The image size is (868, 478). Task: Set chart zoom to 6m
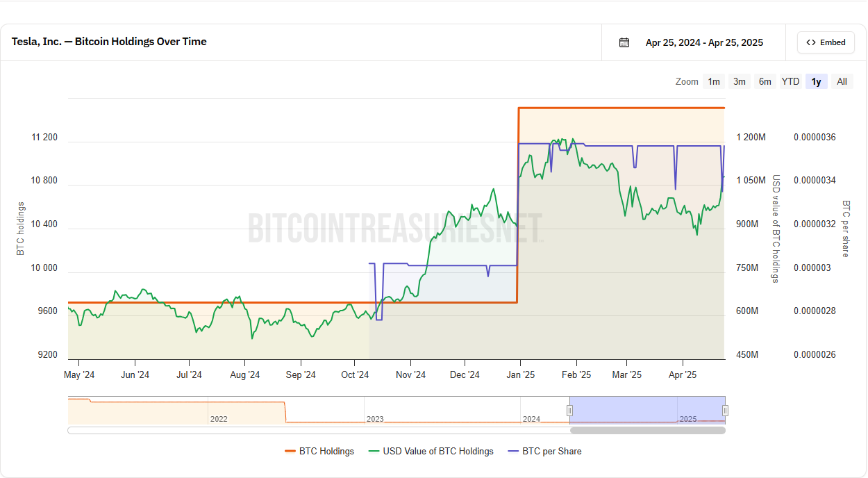pyautogui.click(x=765, y=81)
